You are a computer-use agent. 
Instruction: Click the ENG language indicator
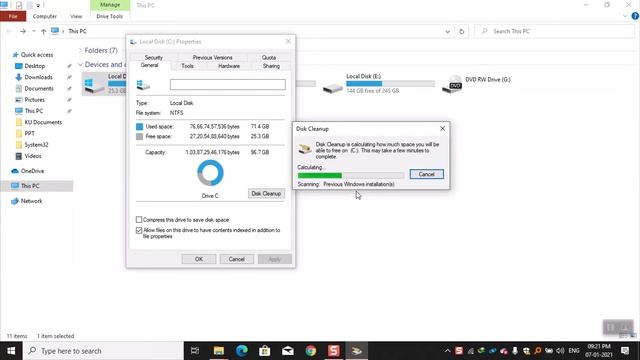pyautogui.click(x=574, y=351)
